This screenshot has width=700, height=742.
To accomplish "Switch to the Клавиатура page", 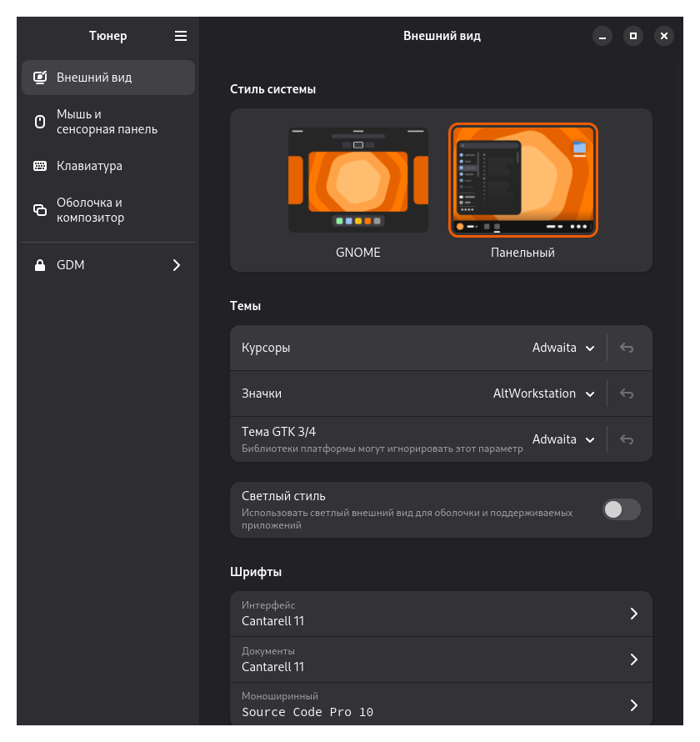I will pos(108,166).
